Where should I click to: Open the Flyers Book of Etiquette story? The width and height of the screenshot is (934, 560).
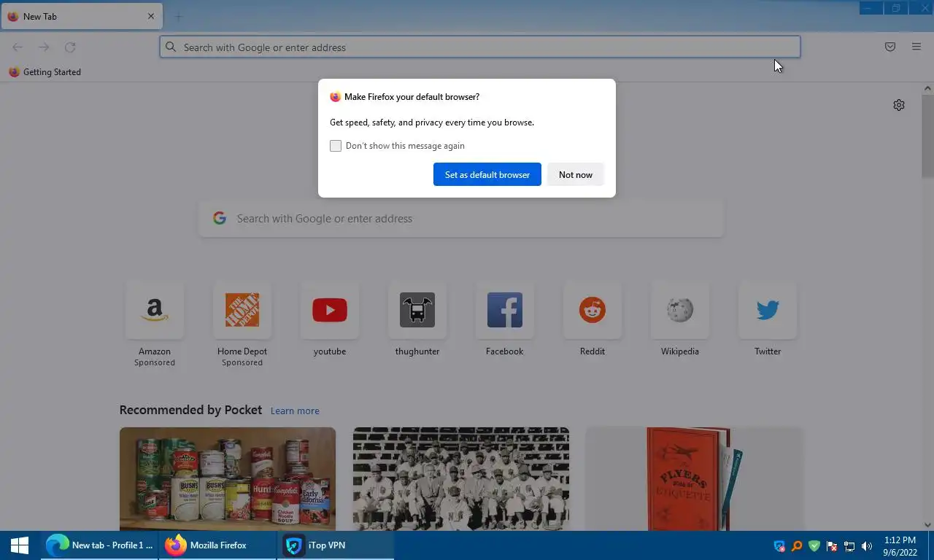pos(695,478)
